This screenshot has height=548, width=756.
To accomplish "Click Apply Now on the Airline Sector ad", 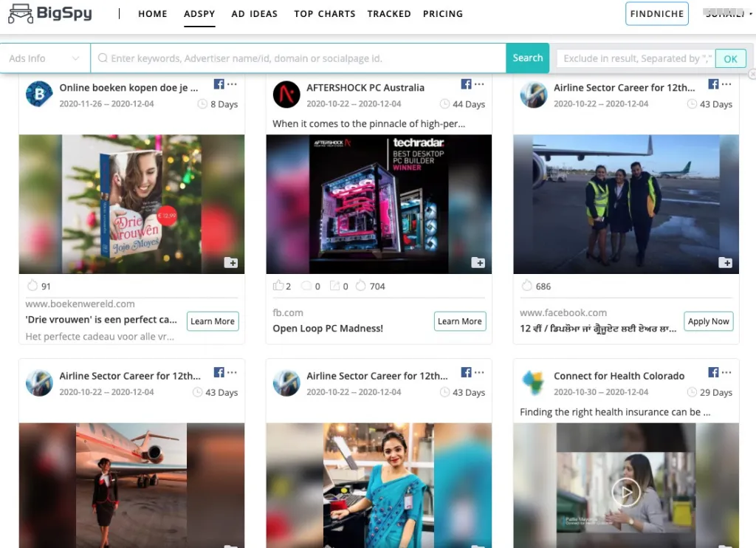I will point(708,321).
